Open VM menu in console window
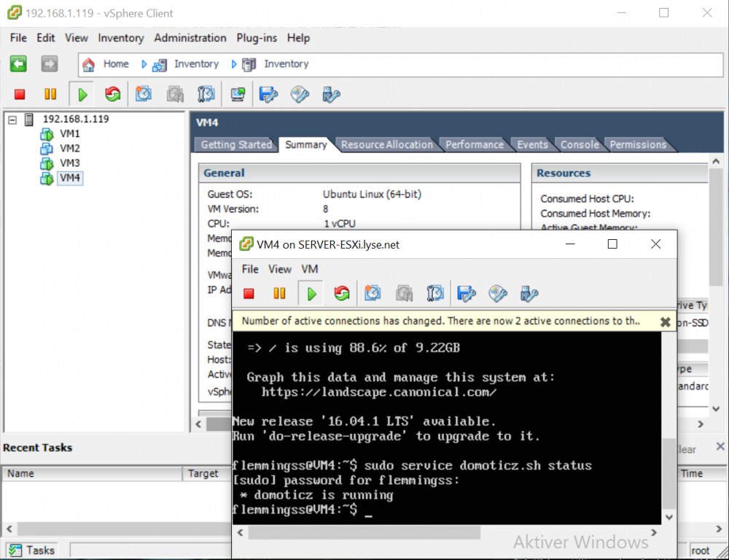This screenshot has width=729, height=560. click(309, 269)
